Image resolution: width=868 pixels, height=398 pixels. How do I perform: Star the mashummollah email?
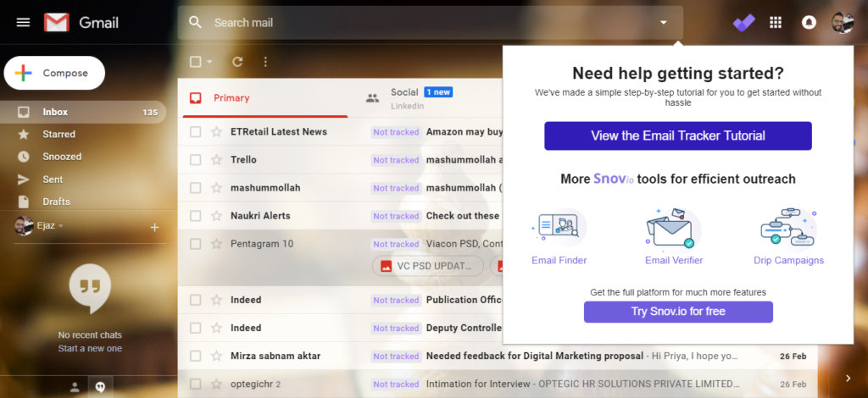pyautogui.click(x=216, y=188)
